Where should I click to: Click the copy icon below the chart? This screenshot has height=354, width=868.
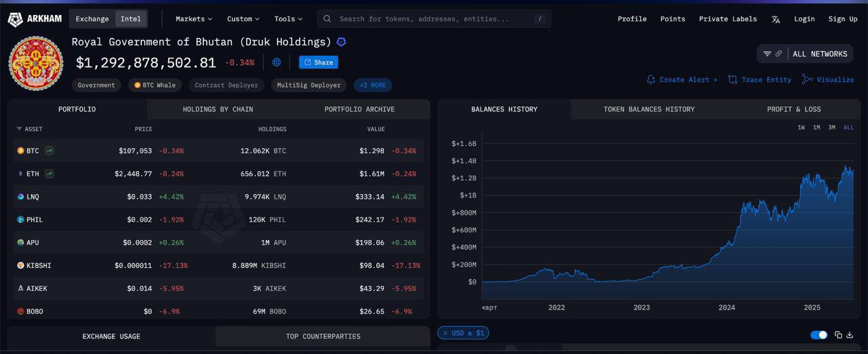tap(838, 335)
